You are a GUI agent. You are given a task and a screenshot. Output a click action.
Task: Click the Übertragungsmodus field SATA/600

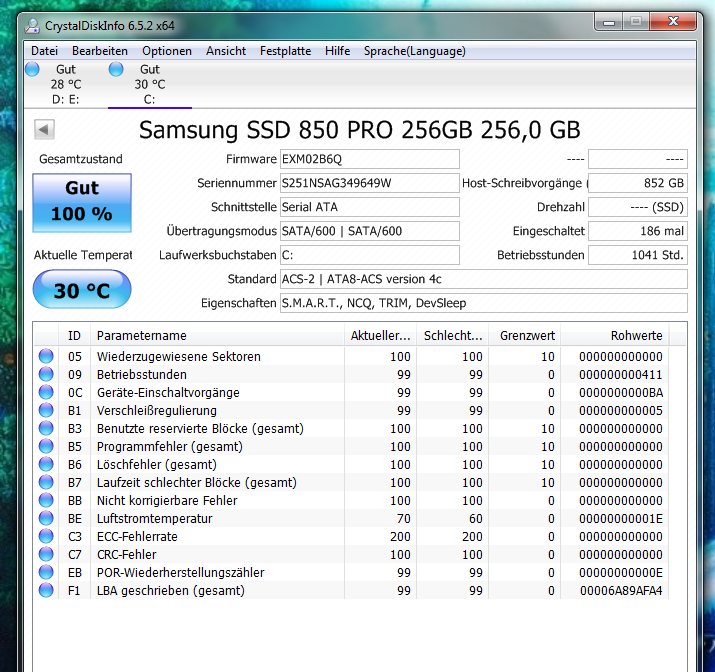369,231
